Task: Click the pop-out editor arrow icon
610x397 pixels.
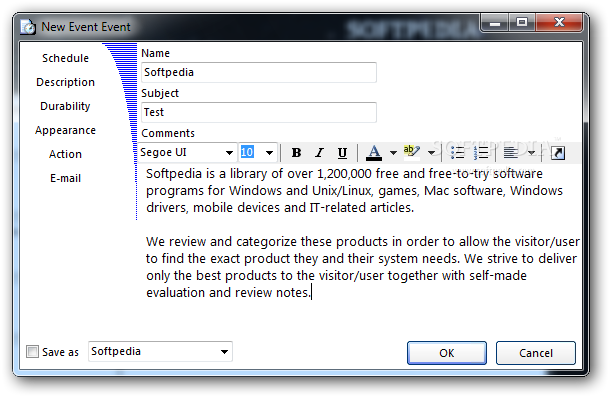Action: 558,153
